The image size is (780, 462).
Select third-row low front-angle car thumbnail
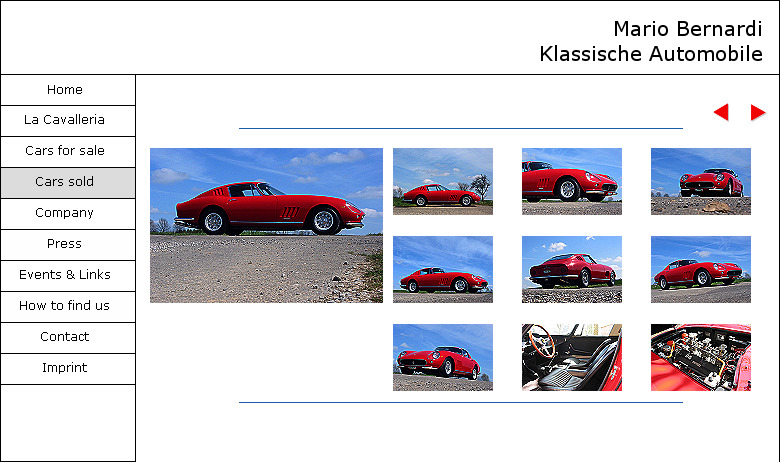pos(443,358)
